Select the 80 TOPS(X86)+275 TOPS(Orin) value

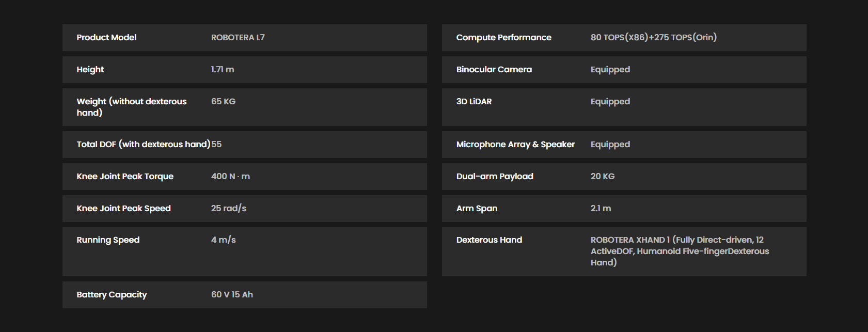pyautogui.click(x=654, y=37)
